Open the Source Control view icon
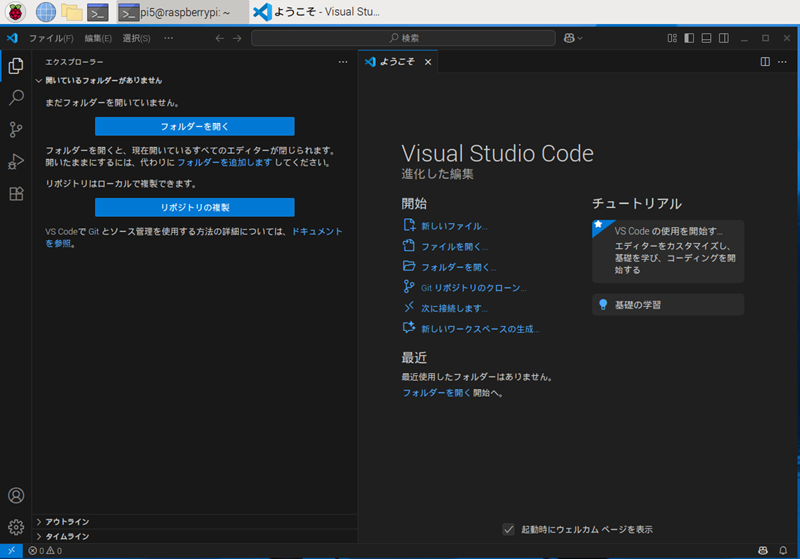 [x=16, y=130]
